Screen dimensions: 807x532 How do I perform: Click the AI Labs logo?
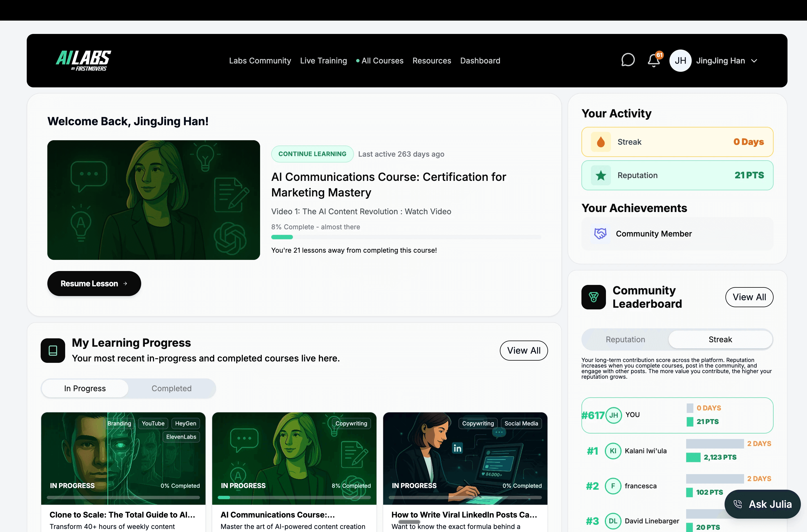83,60
